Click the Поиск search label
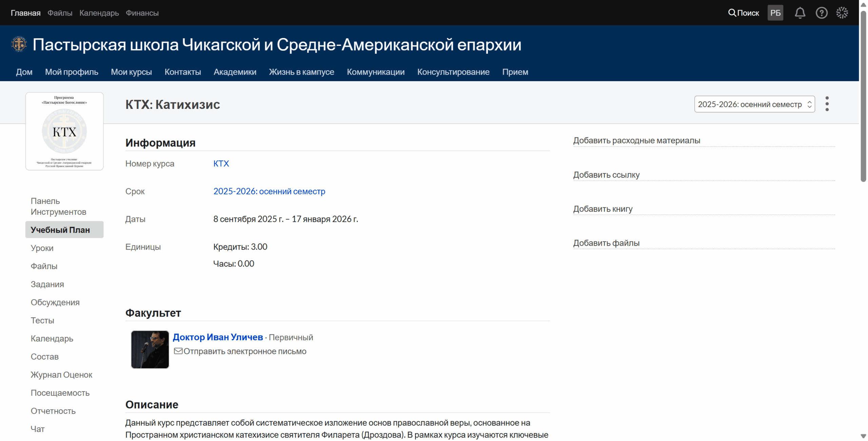Viewport: 868px width, 441px height. click(748, 13)
